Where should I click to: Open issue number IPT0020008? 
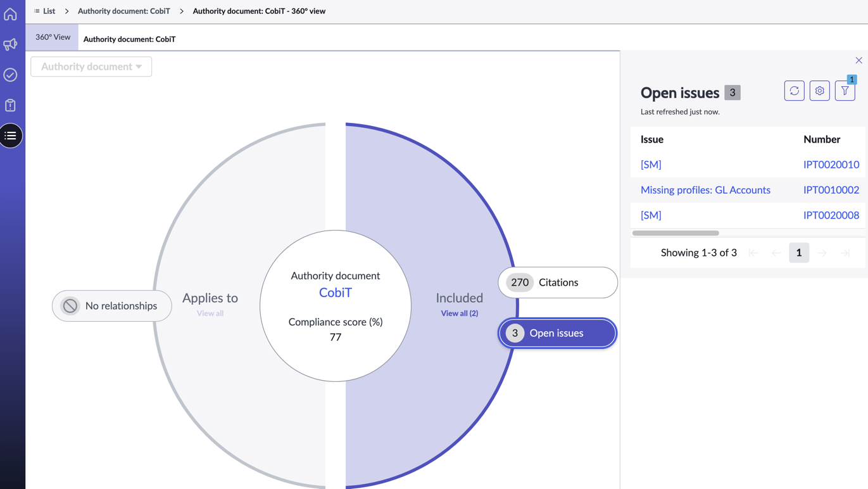(x=831, y=215)
